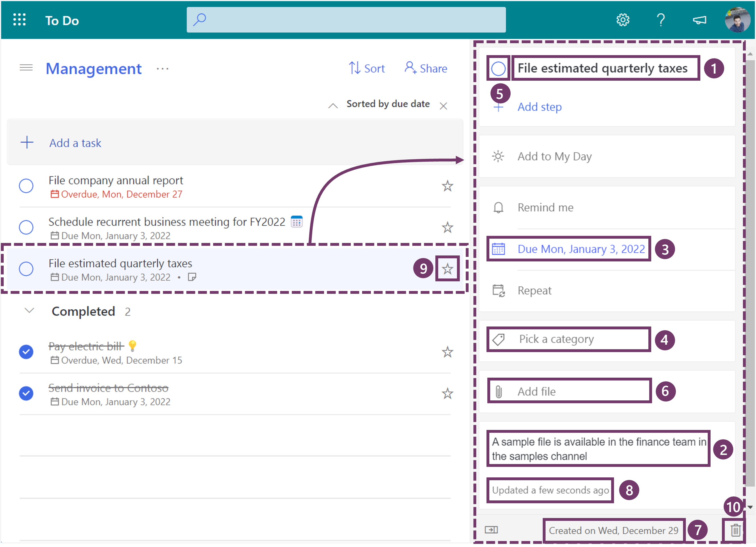Screen dimensions: 756x547
Task: Open the feedback megaphone icon
Action: tap(699, 20)
